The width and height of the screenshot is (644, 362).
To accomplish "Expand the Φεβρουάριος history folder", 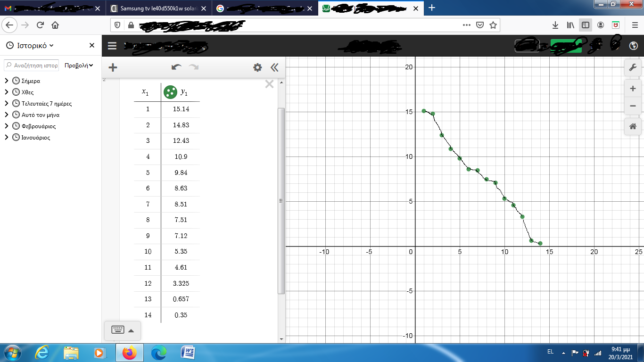I will coord(7,126).
